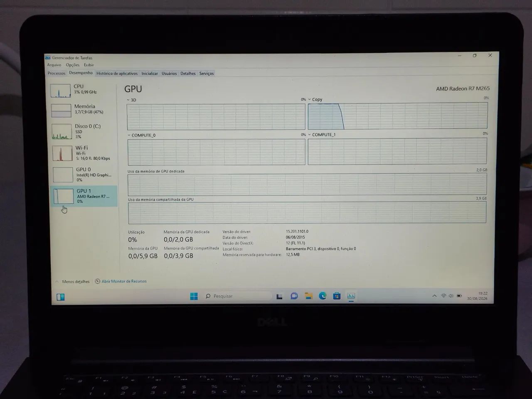The width and height of the screenshot is (532, 399).
Task: Click the dedicated GPU memory usage graph
Action: pos(307,185)
